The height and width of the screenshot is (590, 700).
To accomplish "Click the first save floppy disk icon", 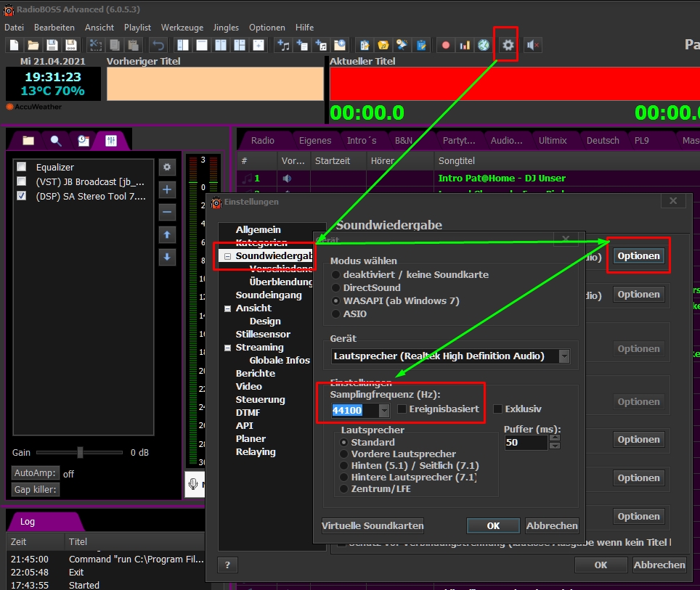I will coord(52,45).
